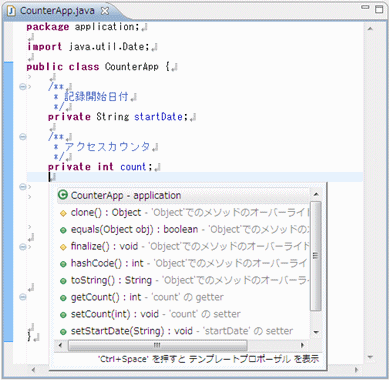Collapse the 記録開始日付 Javadoc comment fold
The height and width of the screenshot is (380, 389).
[x=23, y=87]
